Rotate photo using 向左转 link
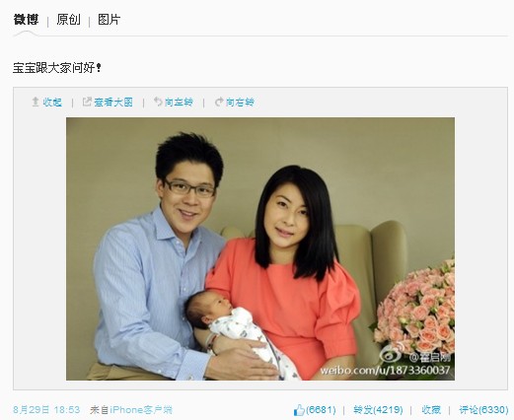This screenshot has height=420, width=514. 179,103
